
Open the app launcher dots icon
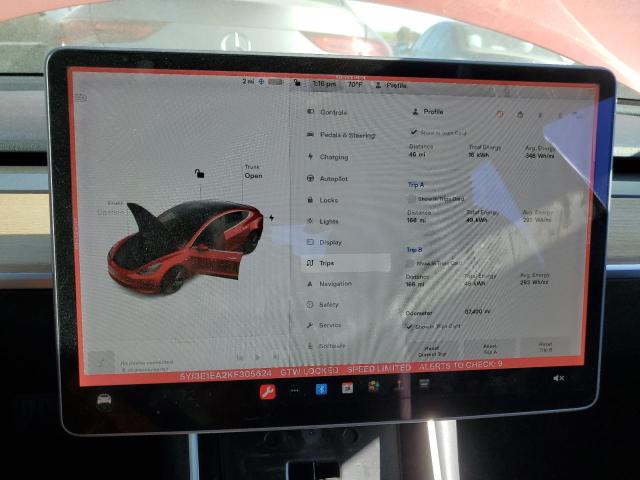click(294, 391)
